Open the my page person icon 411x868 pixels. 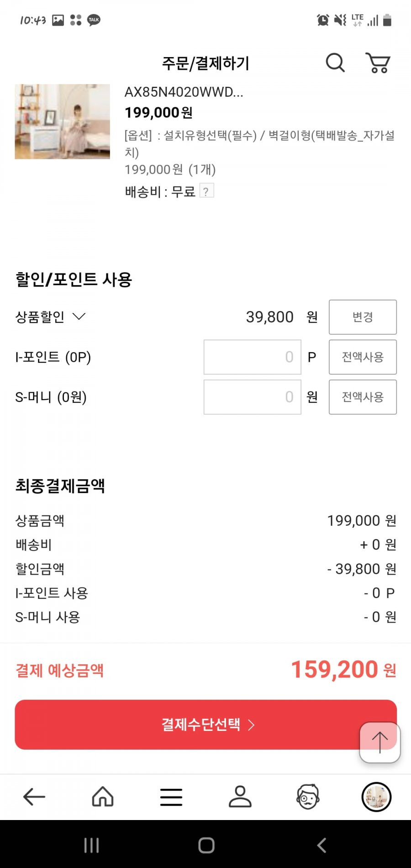tap(240, 797)
